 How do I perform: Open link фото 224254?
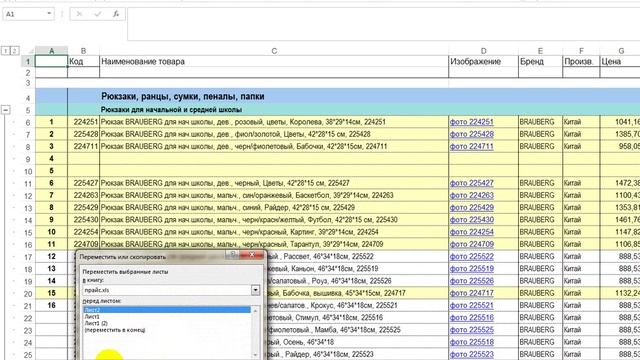[x=471, y=232]
